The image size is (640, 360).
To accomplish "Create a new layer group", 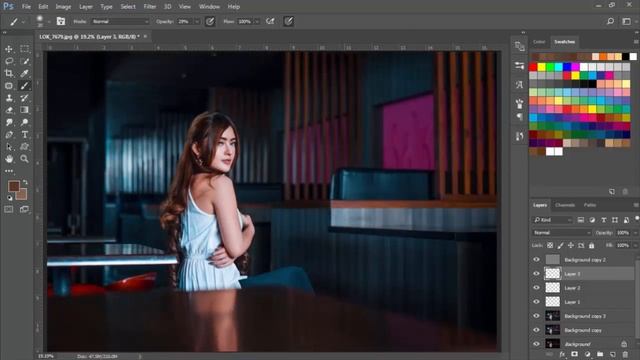I will (600, 354).
